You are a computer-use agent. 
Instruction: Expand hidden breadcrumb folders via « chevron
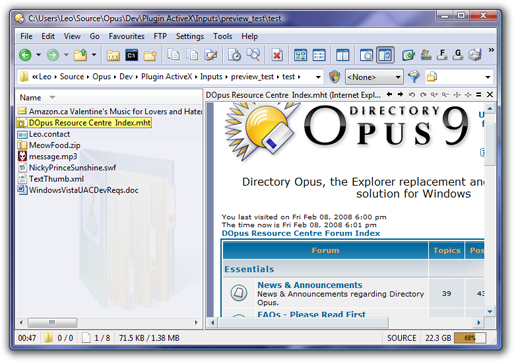pos(34,77)
